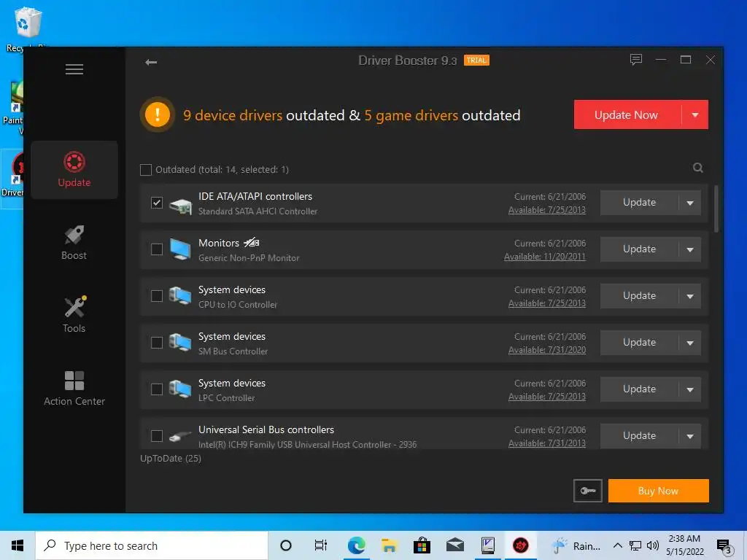
Task: Click the orange Buy Now button
Action: pos(659,491)
